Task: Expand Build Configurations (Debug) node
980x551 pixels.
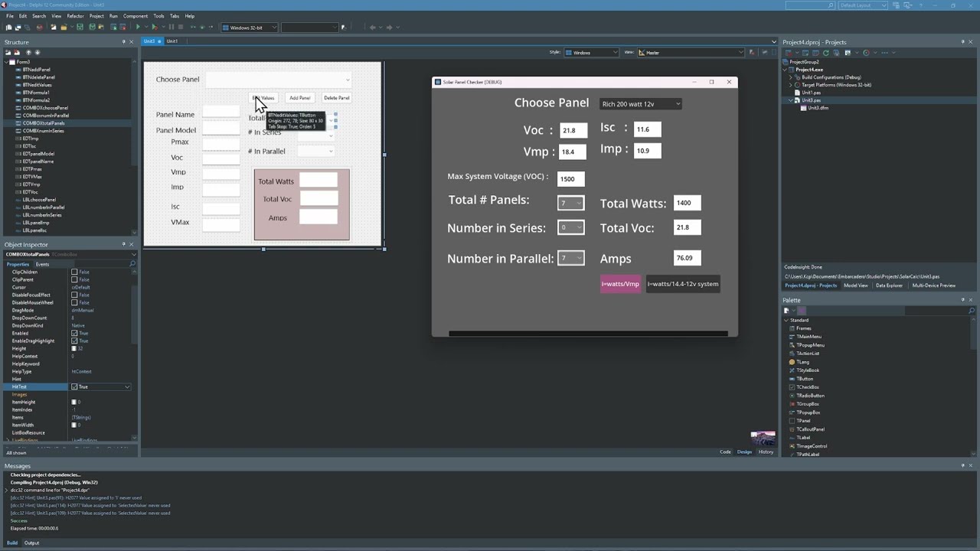Action: click(792, 77)
